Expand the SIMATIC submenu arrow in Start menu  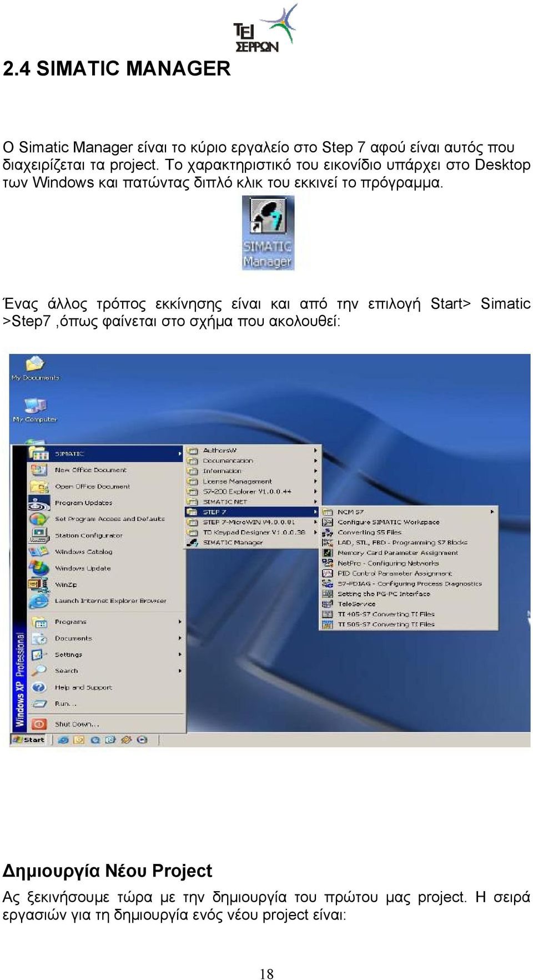(180, 454)
